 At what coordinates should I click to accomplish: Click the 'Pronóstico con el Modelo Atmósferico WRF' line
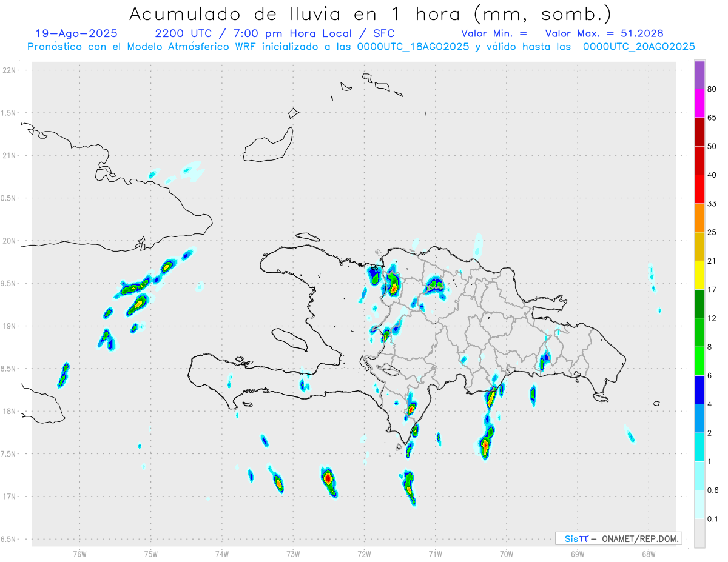point(361,46)
